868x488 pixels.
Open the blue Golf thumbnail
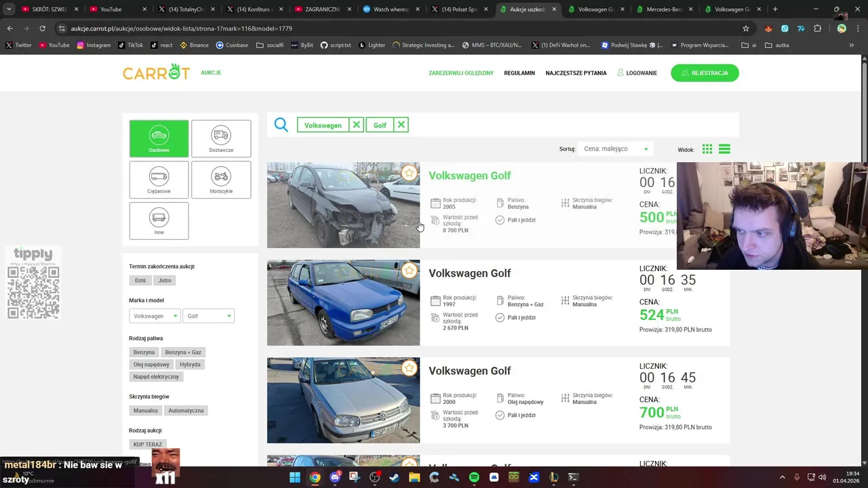pos(343,302)
